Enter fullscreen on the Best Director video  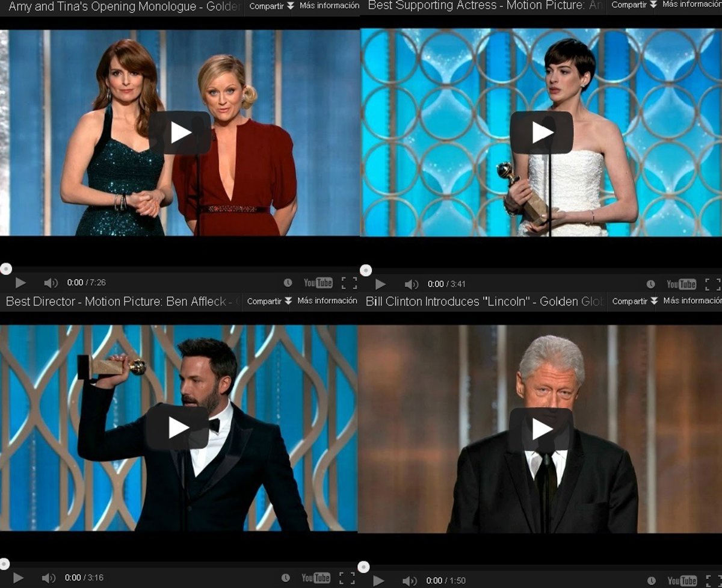click(347, 578)
